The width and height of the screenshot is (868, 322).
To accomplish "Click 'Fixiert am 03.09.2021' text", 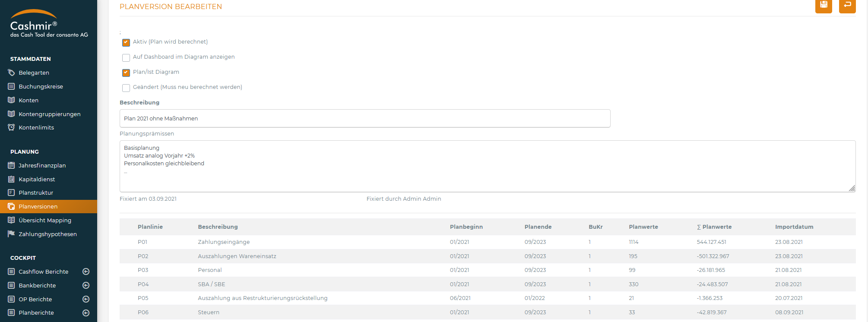I will pos(148,199).
